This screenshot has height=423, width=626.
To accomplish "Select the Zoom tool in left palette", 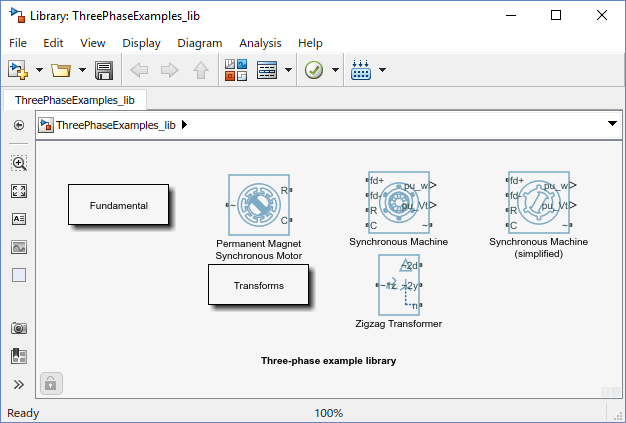I will pos(19,163).
